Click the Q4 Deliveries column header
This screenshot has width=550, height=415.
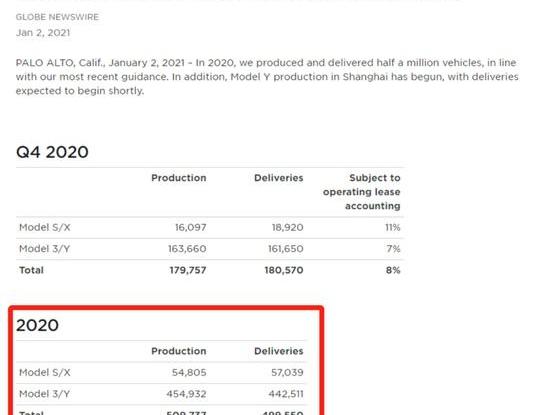click(279, 178)
